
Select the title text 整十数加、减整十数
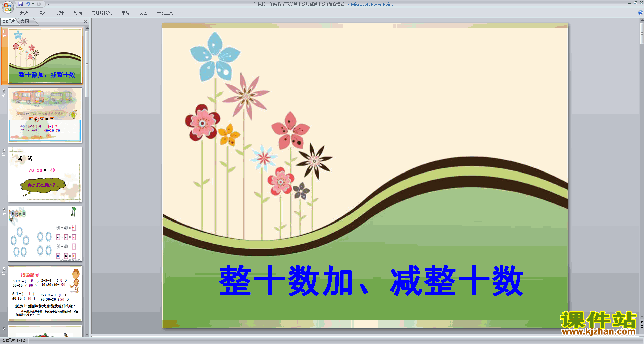pos(371,281)
